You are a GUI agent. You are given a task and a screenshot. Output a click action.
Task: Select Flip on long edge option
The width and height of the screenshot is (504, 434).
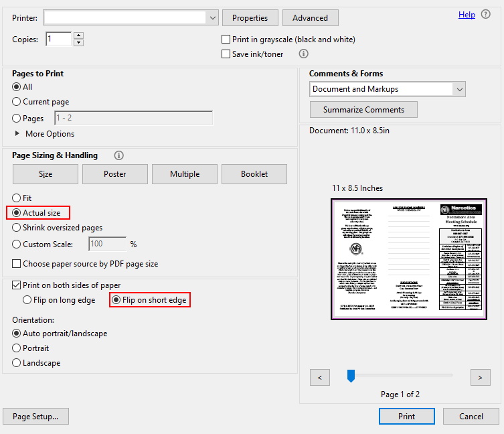27,300
